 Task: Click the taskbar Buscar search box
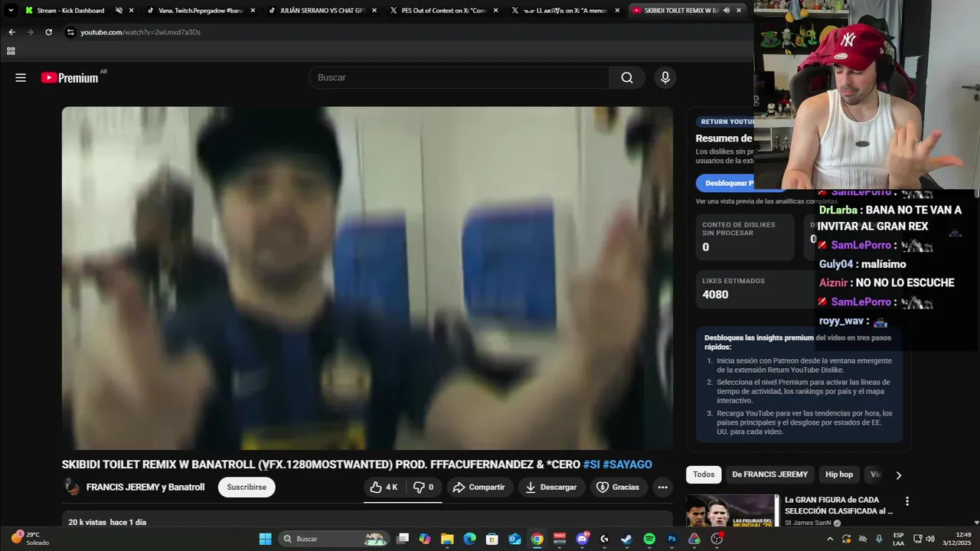click(335, 539)
